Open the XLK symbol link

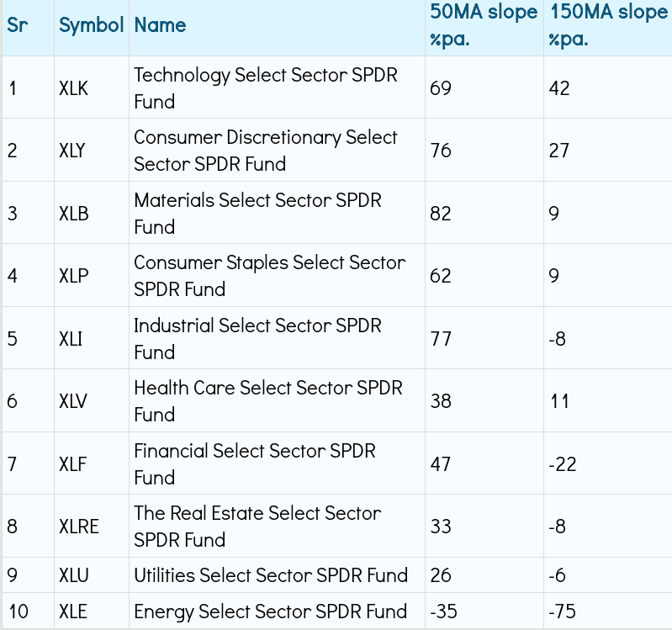click(x=74, y=88)
